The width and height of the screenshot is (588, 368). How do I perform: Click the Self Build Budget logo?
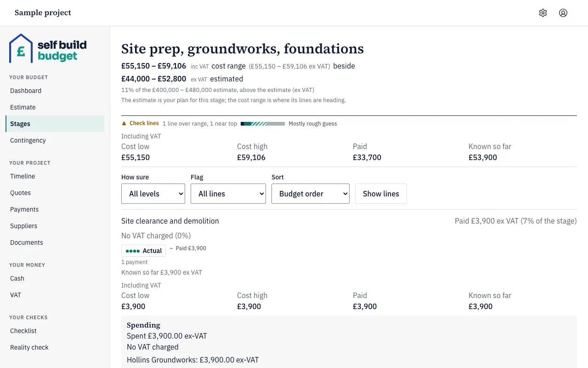pos(48,48)
